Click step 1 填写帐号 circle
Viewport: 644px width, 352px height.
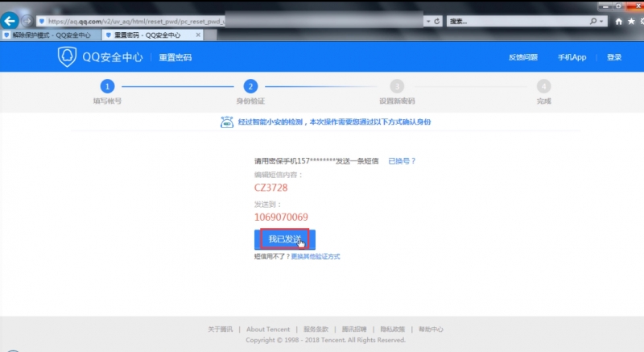click(107, 86)
